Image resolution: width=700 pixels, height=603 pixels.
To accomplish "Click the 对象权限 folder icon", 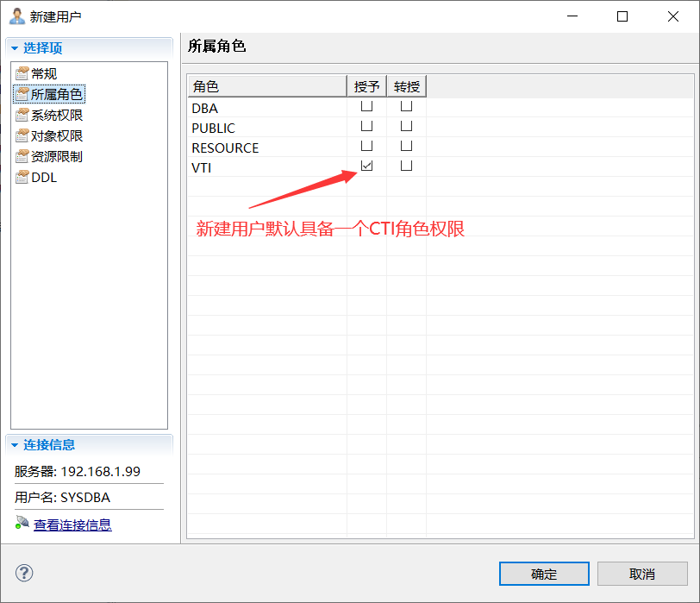I will coord(23,135).
